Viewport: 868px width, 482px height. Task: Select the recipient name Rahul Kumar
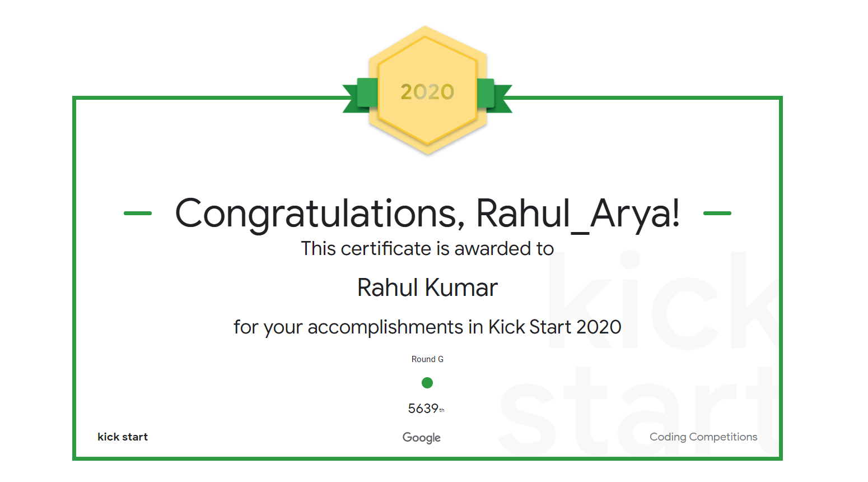coord(427,288)
